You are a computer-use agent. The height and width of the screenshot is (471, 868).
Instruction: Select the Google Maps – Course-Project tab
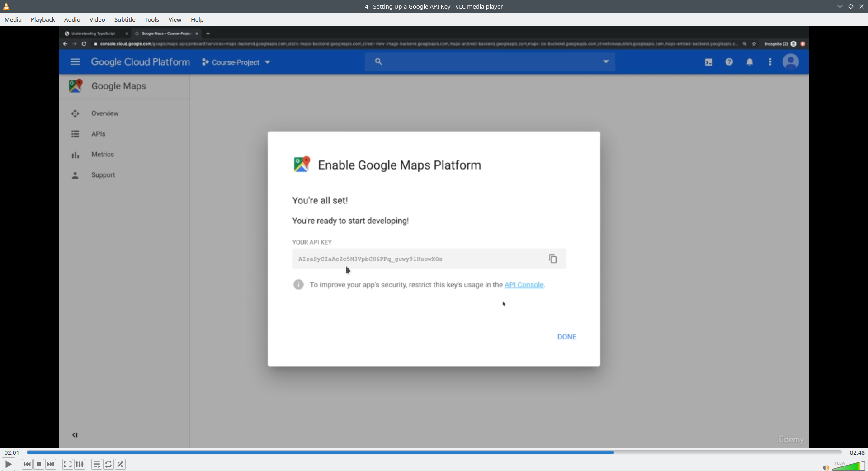coord(166,33)
